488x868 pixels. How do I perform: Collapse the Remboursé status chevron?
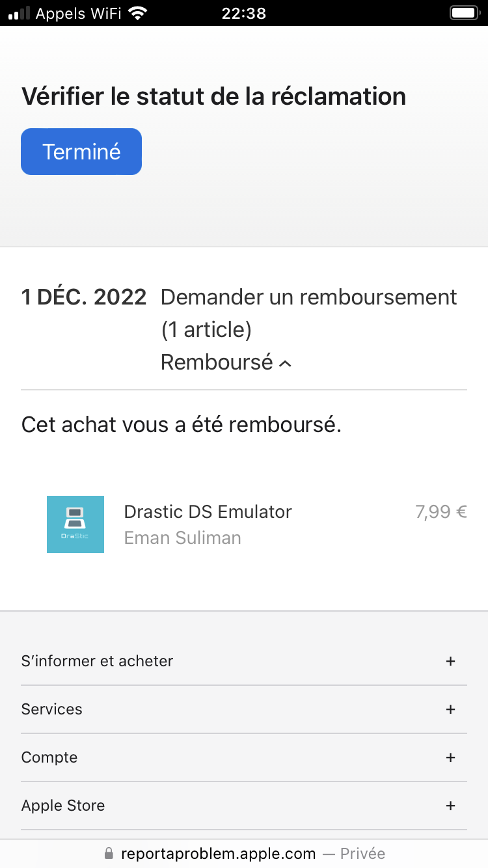click(285, 364)
